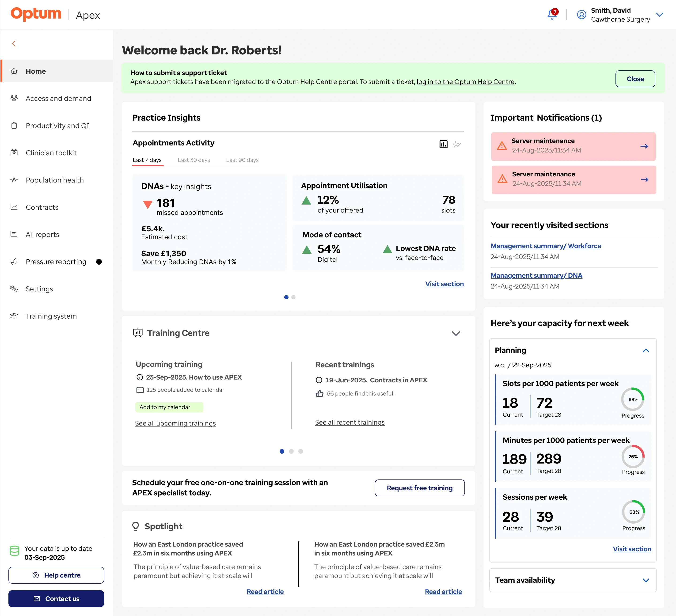Collapse the Training Centre section
Viewport: 676px width, 616px height.
pyautogui.click(x=456, y=333)
